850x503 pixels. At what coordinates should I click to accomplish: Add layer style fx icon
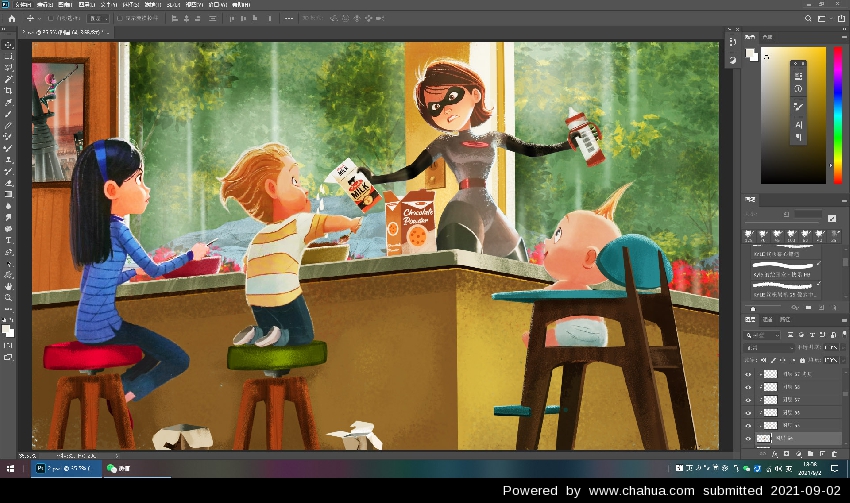click(x=775, y=454)
